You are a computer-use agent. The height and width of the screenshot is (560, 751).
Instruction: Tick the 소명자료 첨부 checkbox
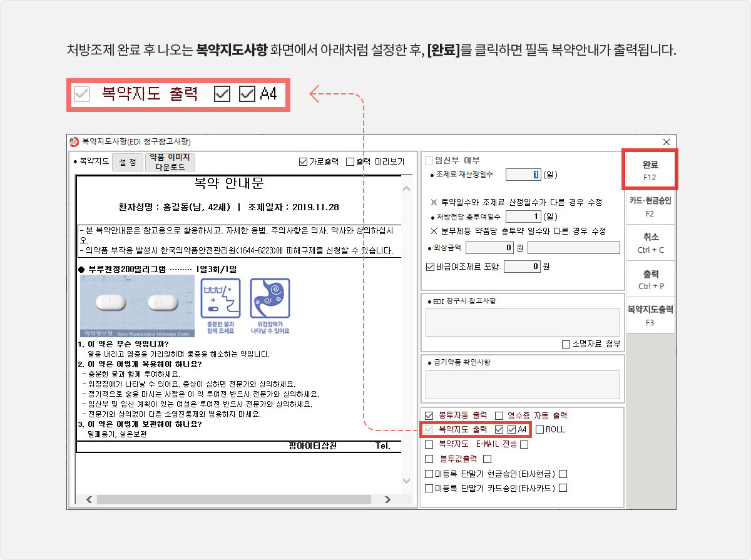pyautogui.click(x=566, y=344)
